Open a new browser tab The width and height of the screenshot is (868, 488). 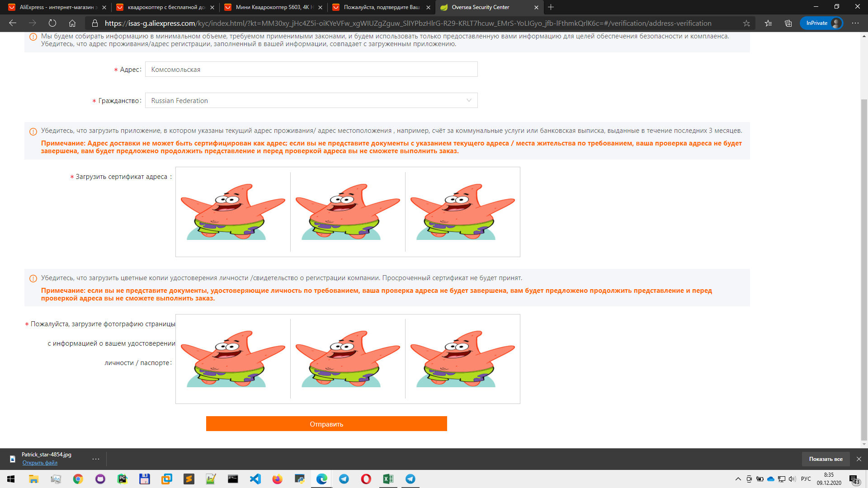tap(551, 7)
